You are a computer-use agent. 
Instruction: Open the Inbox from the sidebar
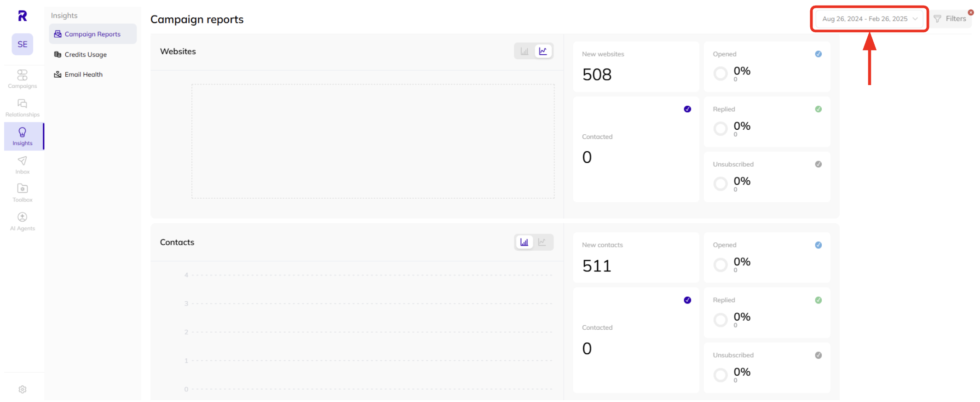click(x=22, y=165)
